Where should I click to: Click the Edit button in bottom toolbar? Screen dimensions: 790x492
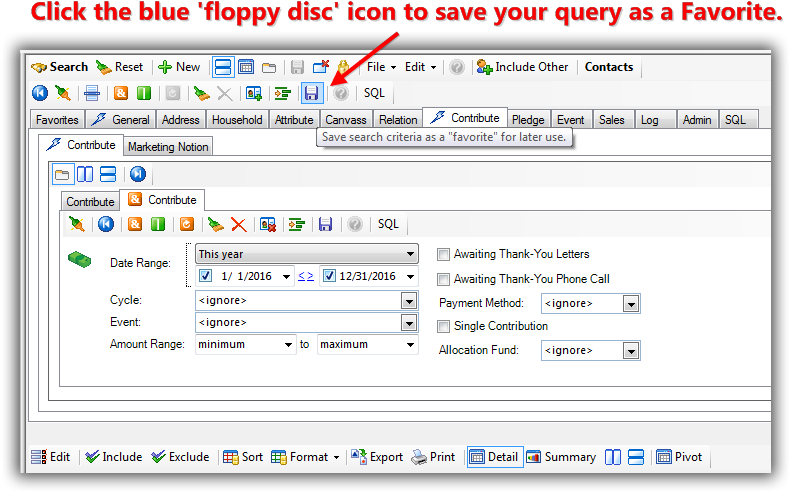(50, 457)
